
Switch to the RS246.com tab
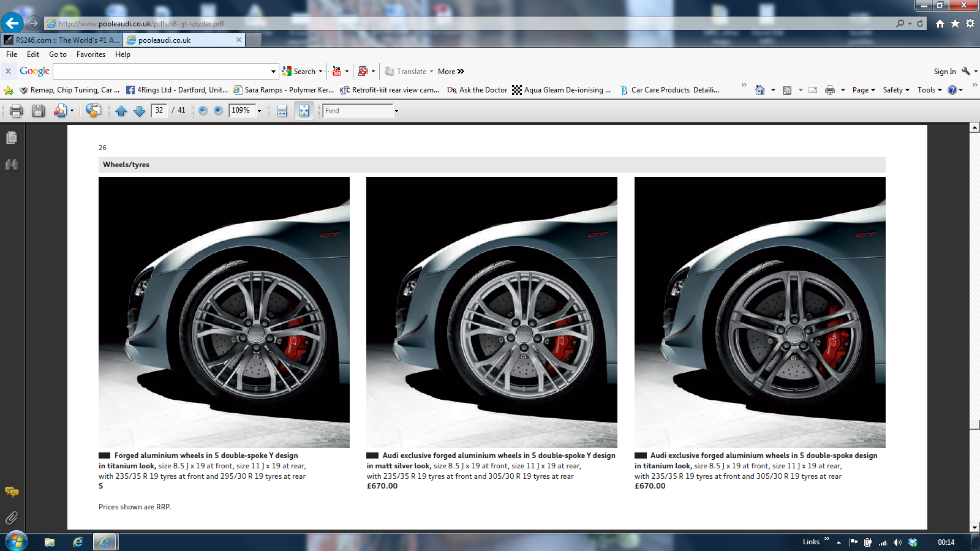[62, 40]
